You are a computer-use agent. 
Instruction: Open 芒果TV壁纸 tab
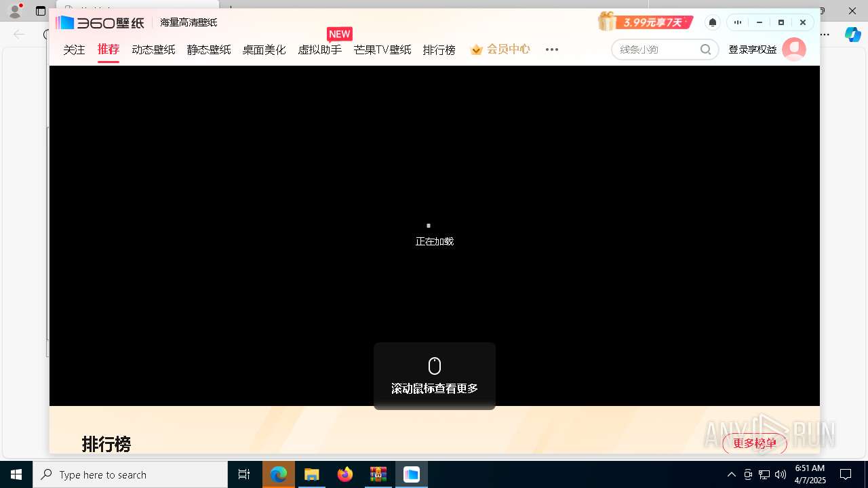(382, 49)
